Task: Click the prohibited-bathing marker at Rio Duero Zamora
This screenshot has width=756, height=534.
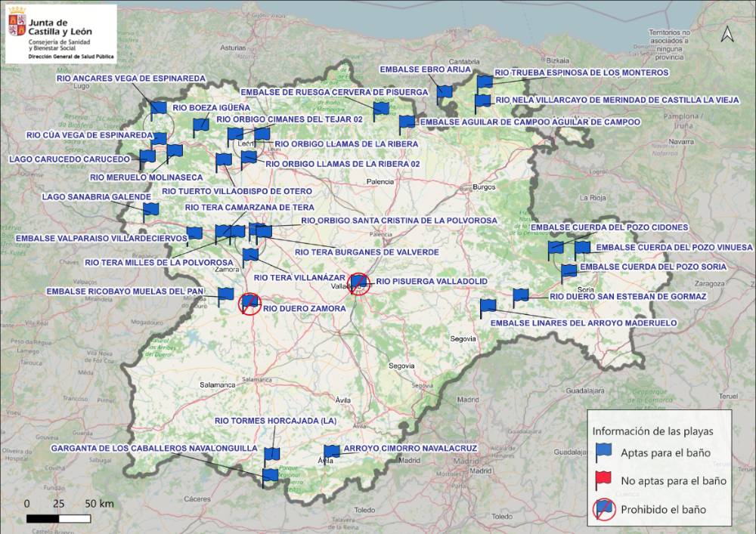Action: [249, 304]
